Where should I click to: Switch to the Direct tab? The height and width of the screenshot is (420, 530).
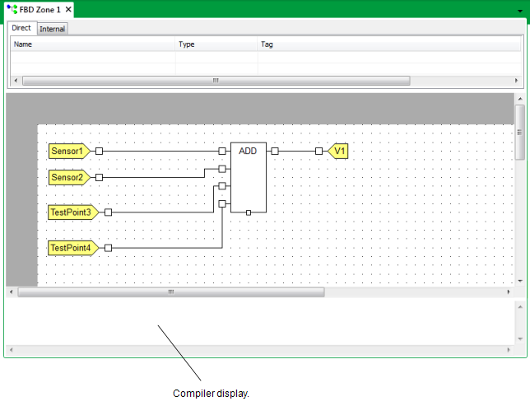21,28
